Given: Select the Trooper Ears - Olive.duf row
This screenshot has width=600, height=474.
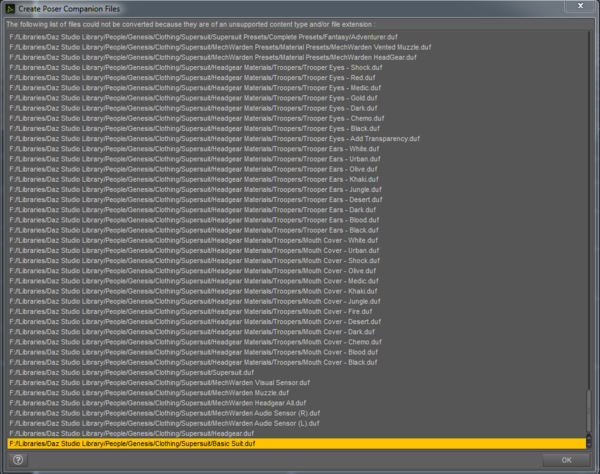Looking at the screenshot, I should 297,169.
